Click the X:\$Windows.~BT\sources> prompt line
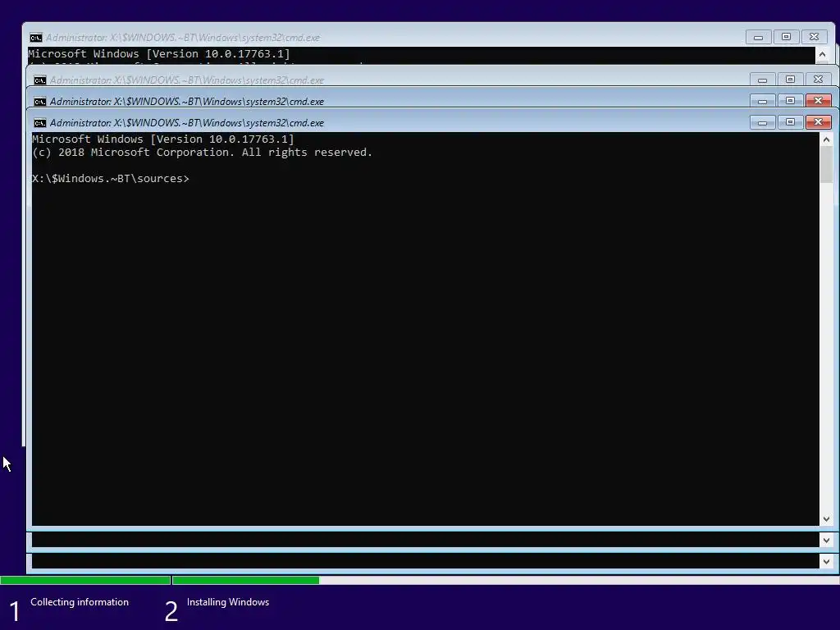This screenshot has height=630, width=840. pyautogui.click(x=111, y=178)
